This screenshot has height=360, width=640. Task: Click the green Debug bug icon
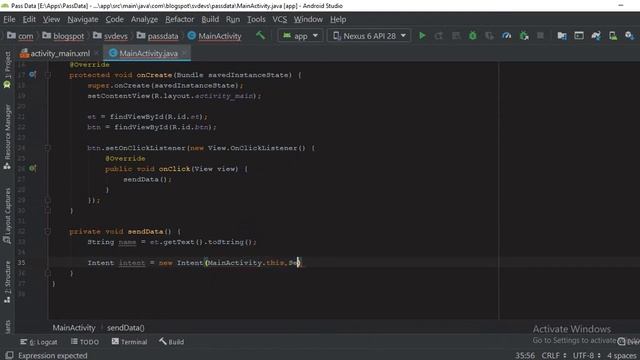(473, 36)
